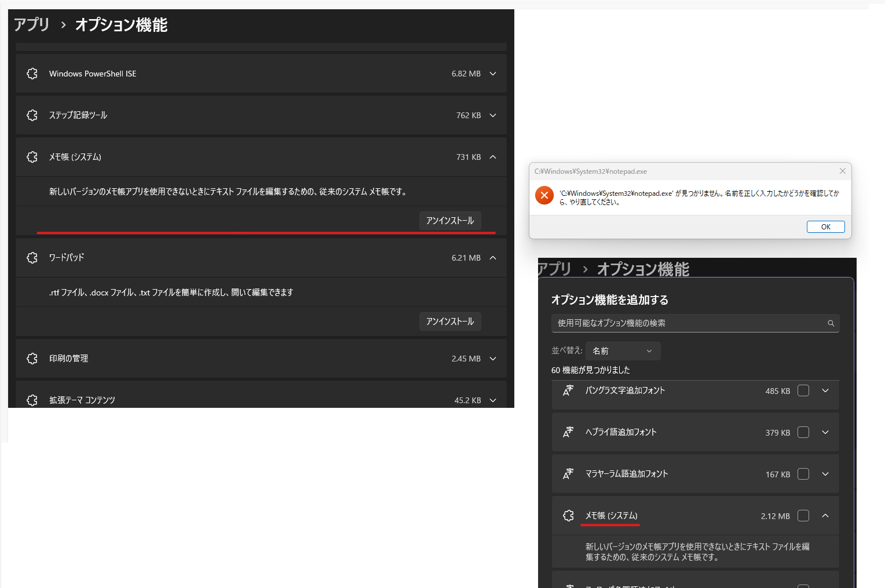Click the 6.82 MB size of PowerShell ISE
Image resolution: width=885 pixels, height=588 pixels.
pos(466,74)
